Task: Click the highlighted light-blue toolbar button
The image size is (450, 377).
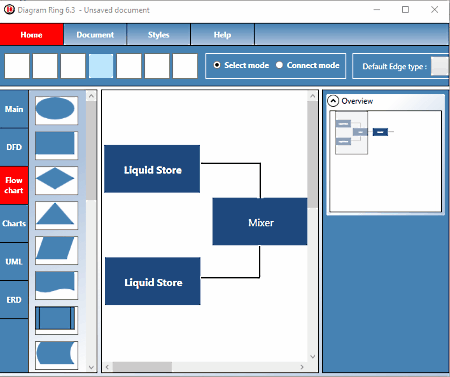Action: tap(101, 66)
